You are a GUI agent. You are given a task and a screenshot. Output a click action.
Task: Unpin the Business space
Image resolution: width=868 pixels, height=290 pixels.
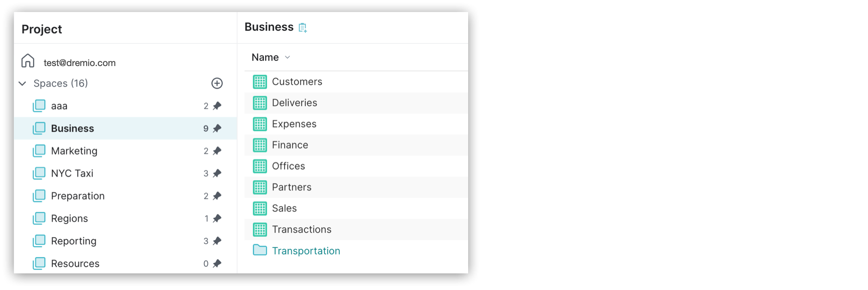pyautogui.click(x=217, y=128)
